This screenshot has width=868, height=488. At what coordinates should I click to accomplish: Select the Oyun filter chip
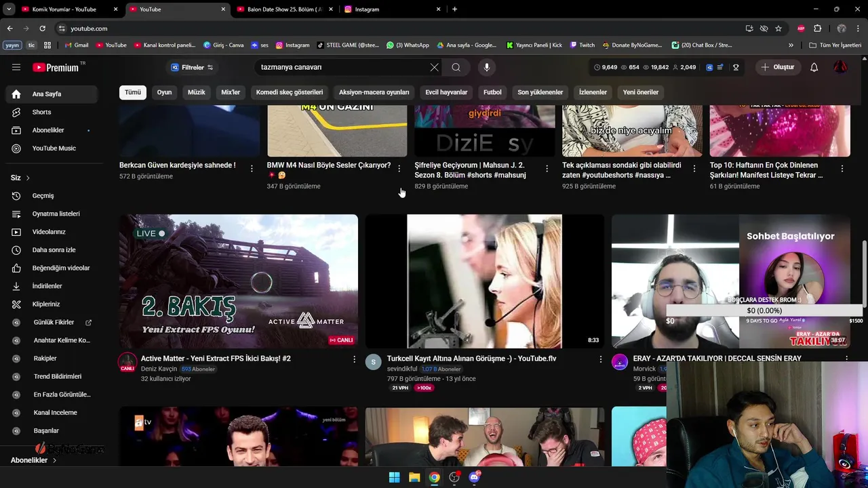(x=165, y=92)
